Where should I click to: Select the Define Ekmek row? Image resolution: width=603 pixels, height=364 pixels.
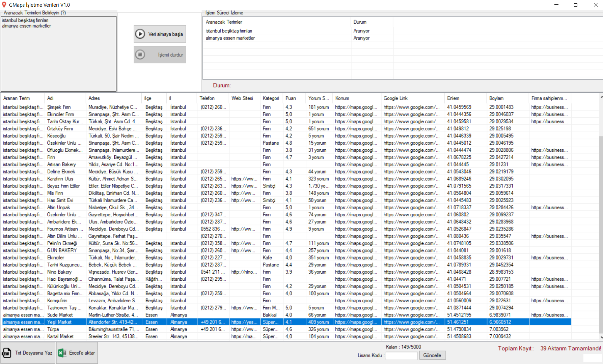pos(286,172)
